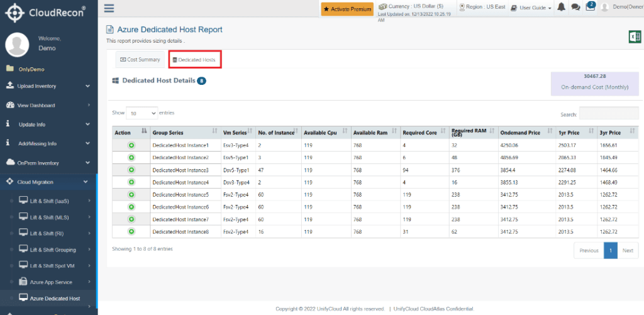Sort table by Available Cpu column
Image resolution: width=644 pixels, height=315 pixels.
coord(326,132)
